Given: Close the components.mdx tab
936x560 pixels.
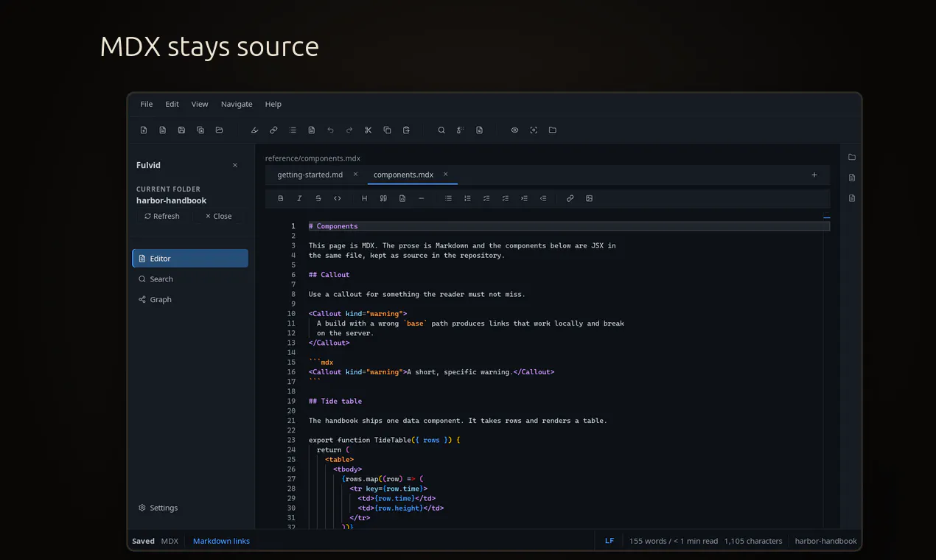Looking at the screenshot, I should (x=446, y=175).
